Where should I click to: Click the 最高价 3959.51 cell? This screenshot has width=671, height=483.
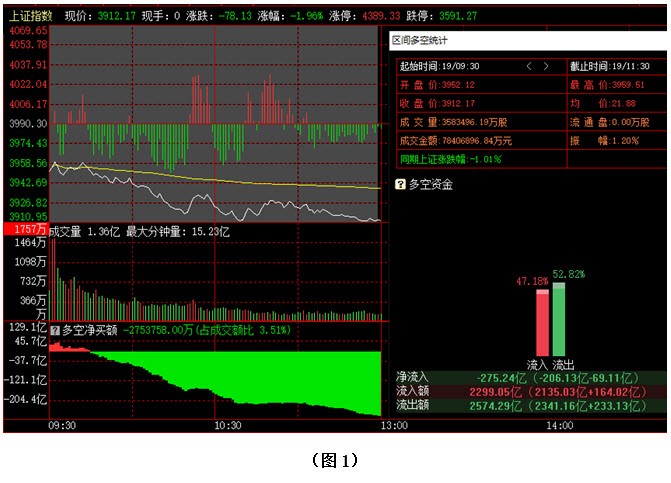tap(616, 85)
